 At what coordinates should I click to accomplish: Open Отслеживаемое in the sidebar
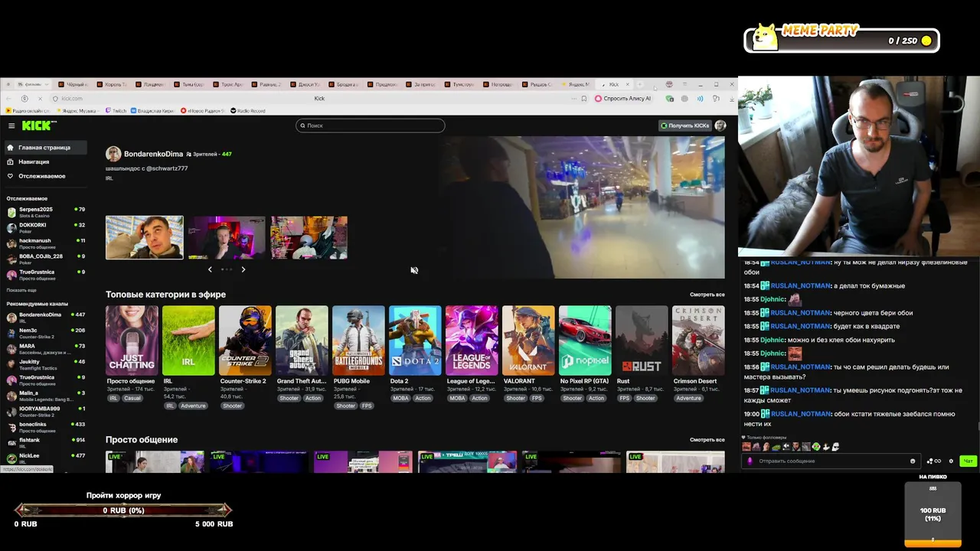(41, 176)
